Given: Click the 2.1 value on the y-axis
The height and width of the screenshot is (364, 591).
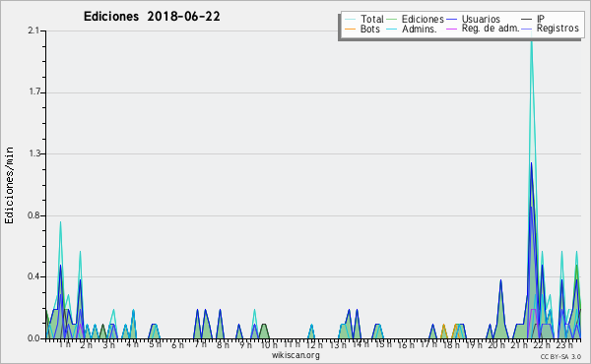Looking at the screenshot, I should (33, 30).
